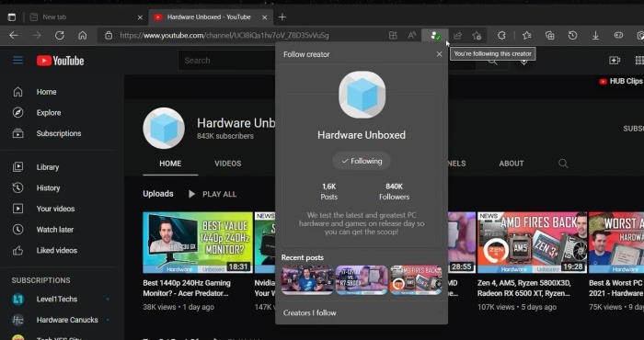
Task: Open the Collections icon
Action: tap(550, 36)
